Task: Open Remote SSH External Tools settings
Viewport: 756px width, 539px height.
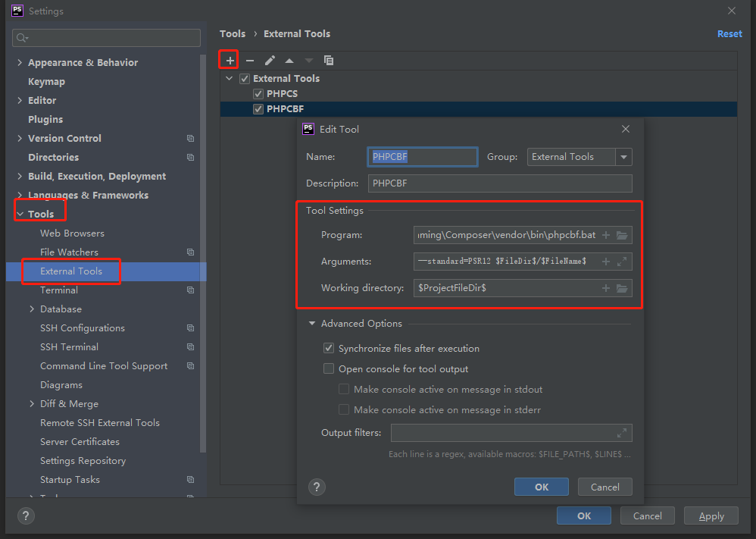Action: tap(100, 423)
